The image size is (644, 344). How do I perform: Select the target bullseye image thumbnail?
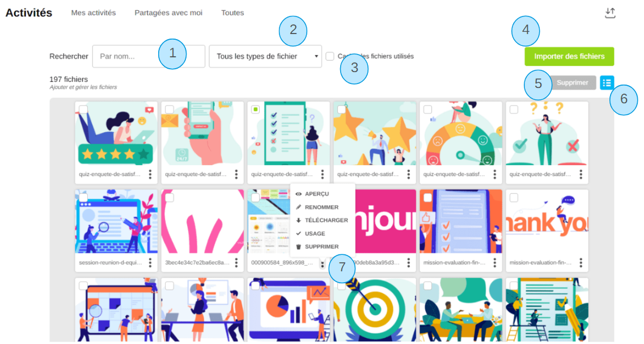375,309
